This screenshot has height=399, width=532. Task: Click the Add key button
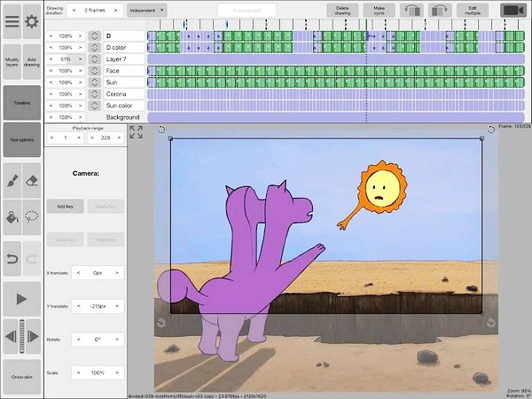click(x=65, y=206)
